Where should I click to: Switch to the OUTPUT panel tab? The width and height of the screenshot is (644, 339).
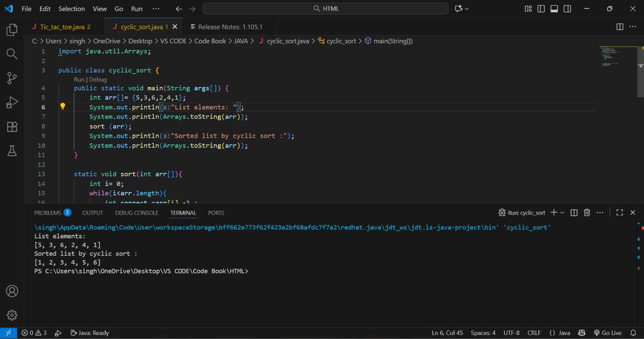click(x=92, y=212)
